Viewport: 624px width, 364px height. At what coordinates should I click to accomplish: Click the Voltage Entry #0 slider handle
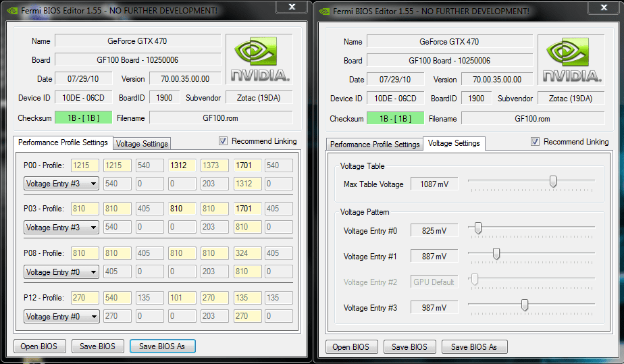478,228
